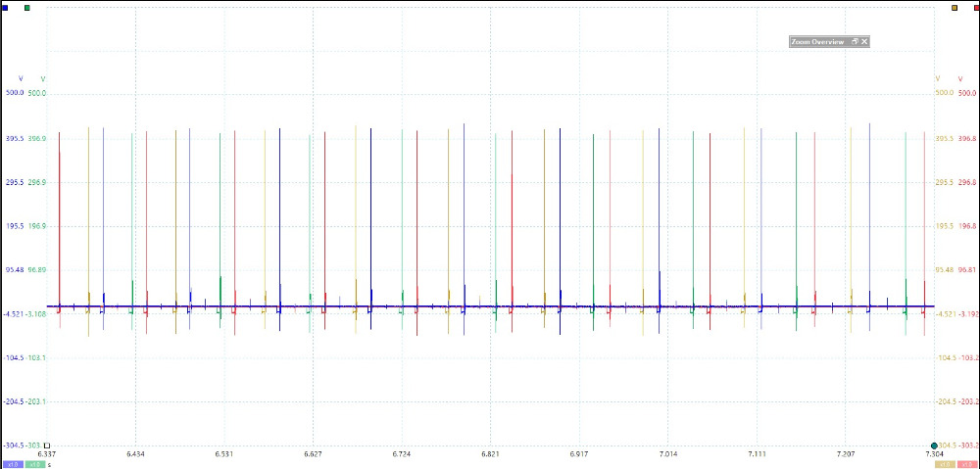Image resolution: width=980 pixels, height=469 pixels.
Task: Click the blue V unit label on left axis
Action: click(22, 78)
